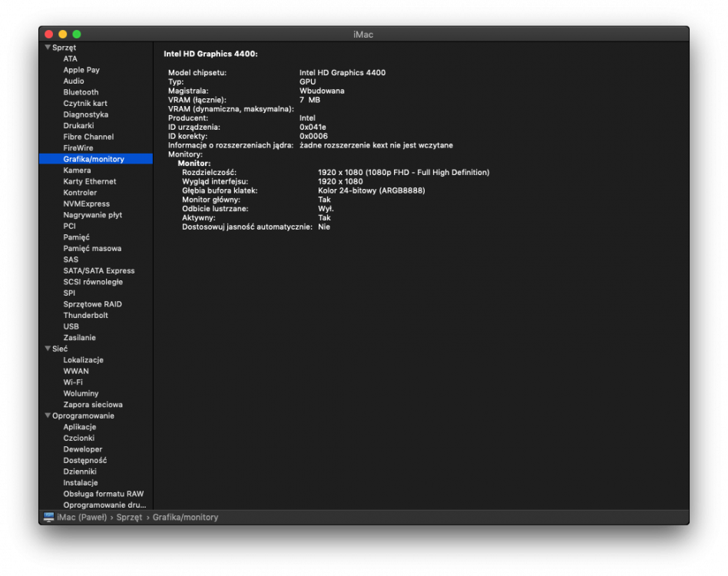Image resolution: width=728 pixels, height=576 pixels.
Task: Select Woluminy in the sidebar
Action: coord(81,393)
